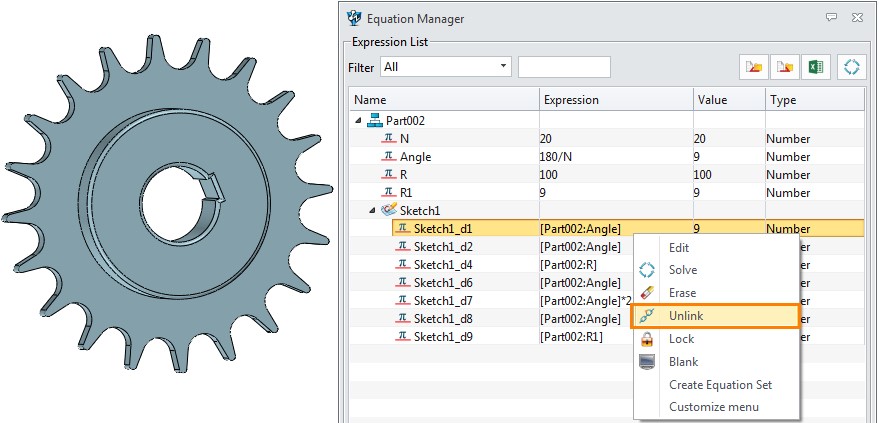879x423 pixels.
Task: Click the Part002 assembly icon
Action: click(x=374, y=120)
